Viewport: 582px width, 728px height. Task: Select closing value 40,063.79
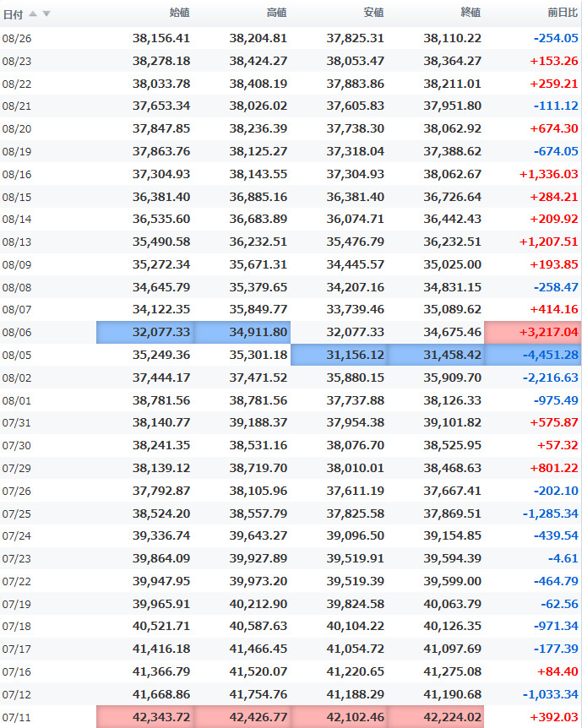[x=453, y=604]
